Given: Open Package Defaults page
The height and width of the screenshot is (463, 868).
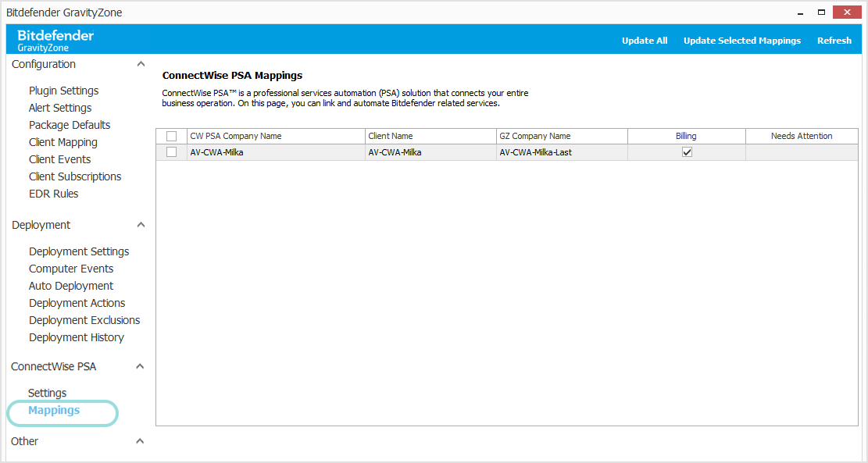Looking at the screenshot, I should (x=69, y=125).
